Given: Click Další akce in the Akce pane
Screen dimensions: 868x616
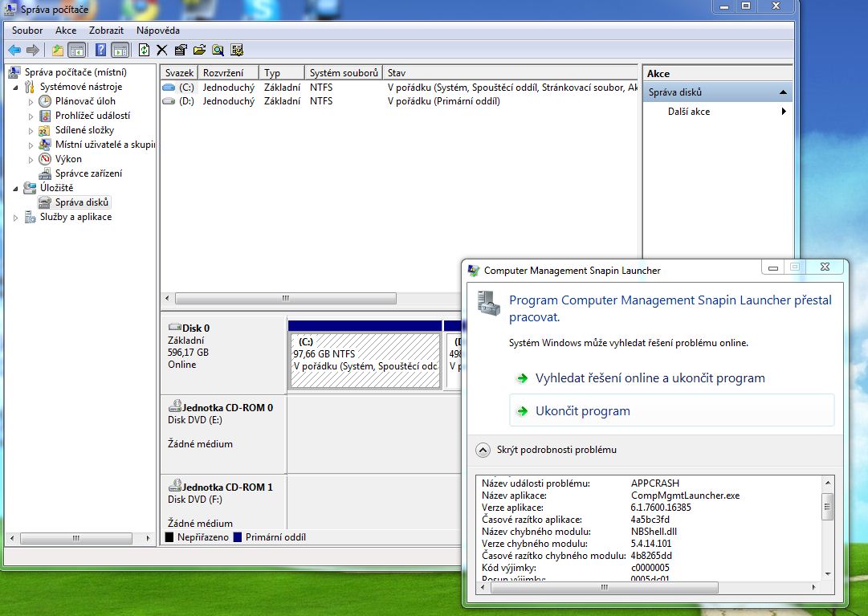Looking at the screenshot, I should coord(689,112).
